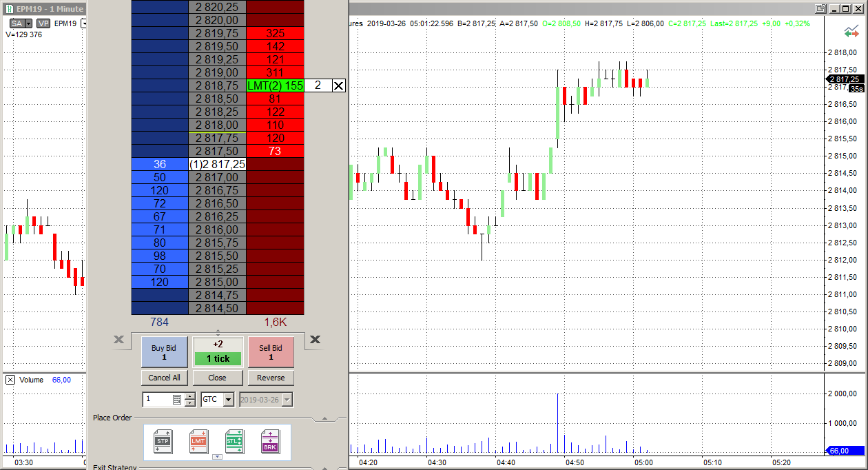Viewport: 868px width, 470px height.
Task: Click the 2 819,75 price row
Action: 217,33
